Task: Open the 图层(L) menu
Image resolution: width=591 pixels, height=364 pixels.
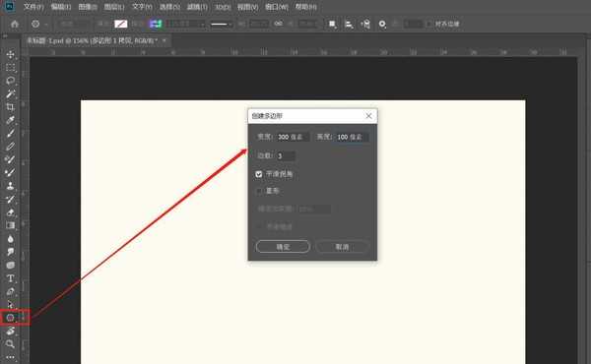Action: 114,7
